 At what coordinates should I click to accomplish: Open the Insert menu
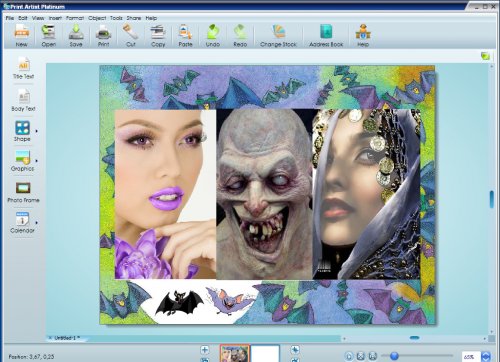pyautogui.click(x=55, y=18)
